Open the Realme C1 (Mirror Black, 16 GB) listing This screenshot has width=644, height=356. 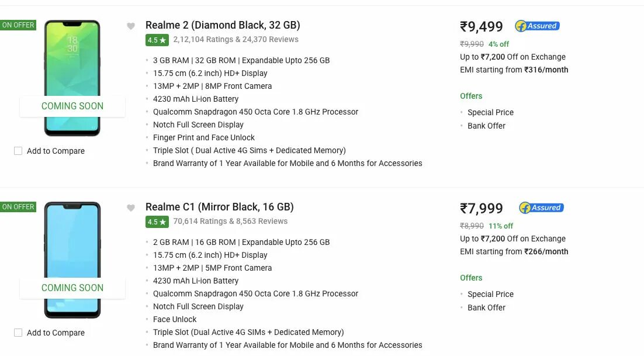(220, 207)
